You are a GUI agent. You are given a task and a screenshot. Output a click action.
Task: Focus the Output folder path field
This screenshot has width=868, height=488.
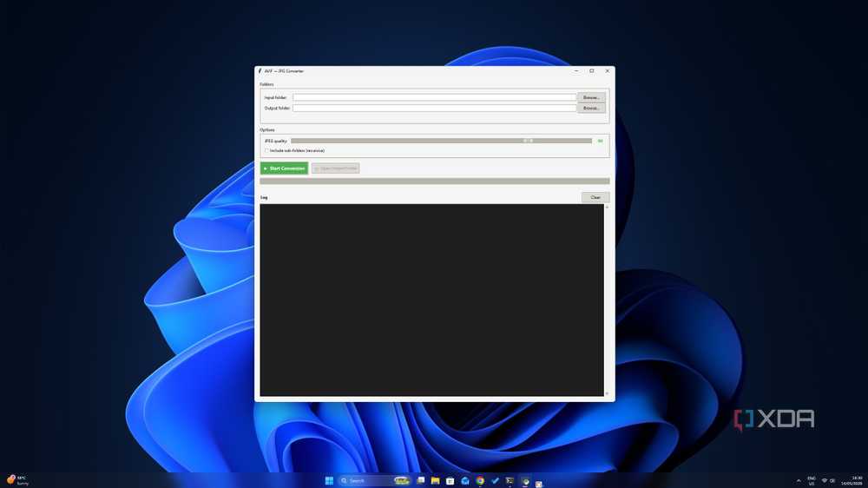coord(434,108)
